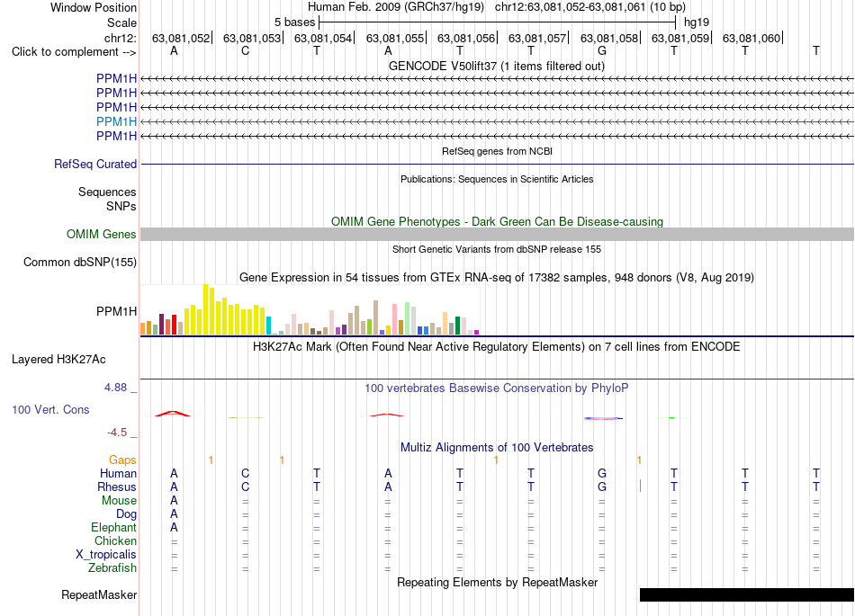Open 'Multiz Alignments of 100 Vertebrates' title
The image size is (855, 616).
point(497,448)
